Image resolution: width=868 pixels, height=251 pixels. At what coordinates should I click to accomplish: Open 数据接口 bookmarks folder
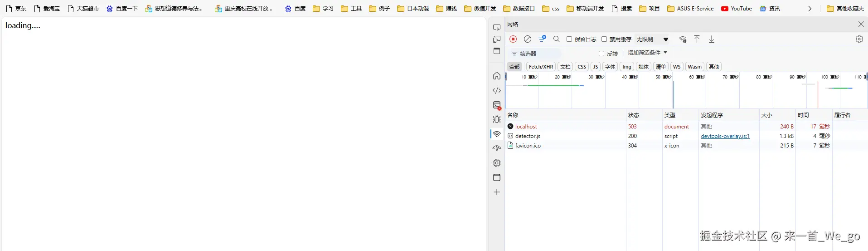tap(519, 9)
